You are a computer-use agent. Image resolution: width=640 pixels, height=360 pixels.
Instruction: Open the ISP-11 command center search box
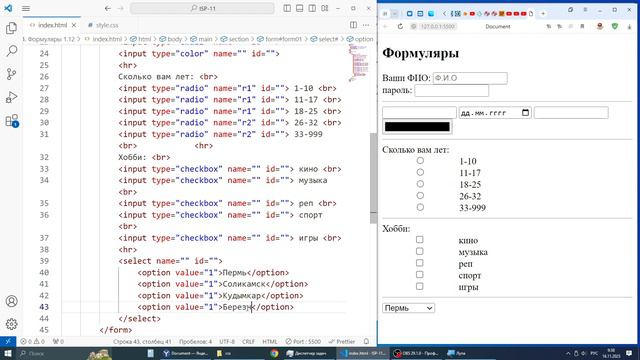(202, 8)
